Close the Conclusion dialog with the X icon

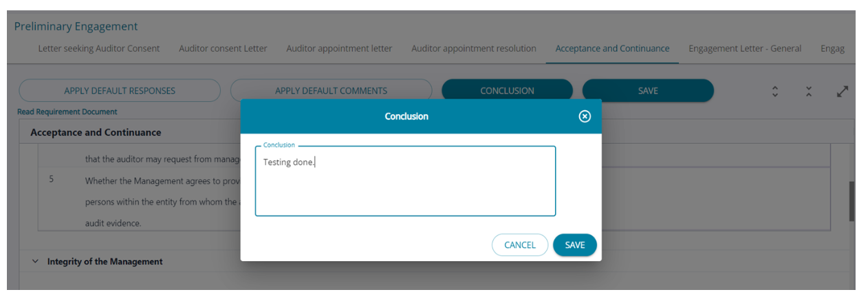pyautogui.click(x=585, y=116)
